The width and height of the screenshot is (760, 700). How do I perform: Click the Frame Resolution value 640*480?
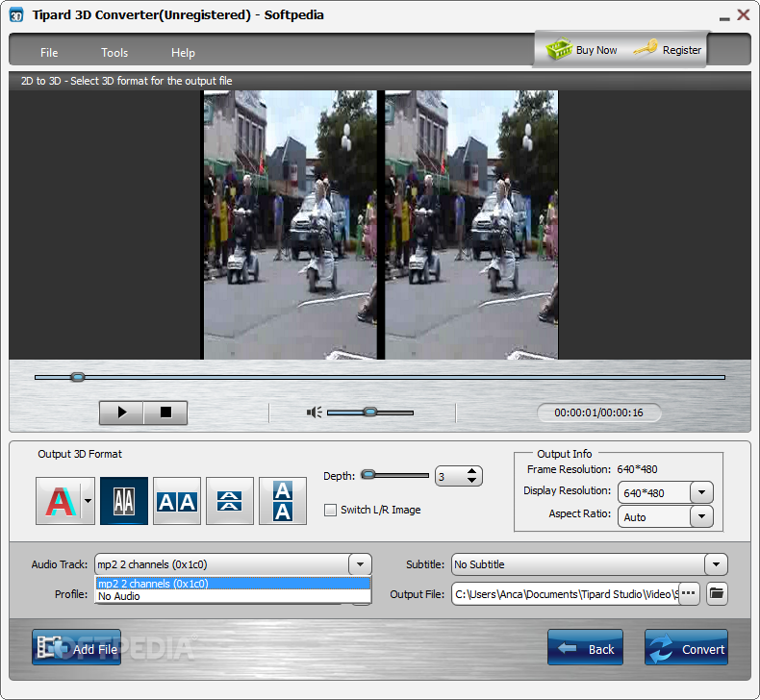click(637, 469)
